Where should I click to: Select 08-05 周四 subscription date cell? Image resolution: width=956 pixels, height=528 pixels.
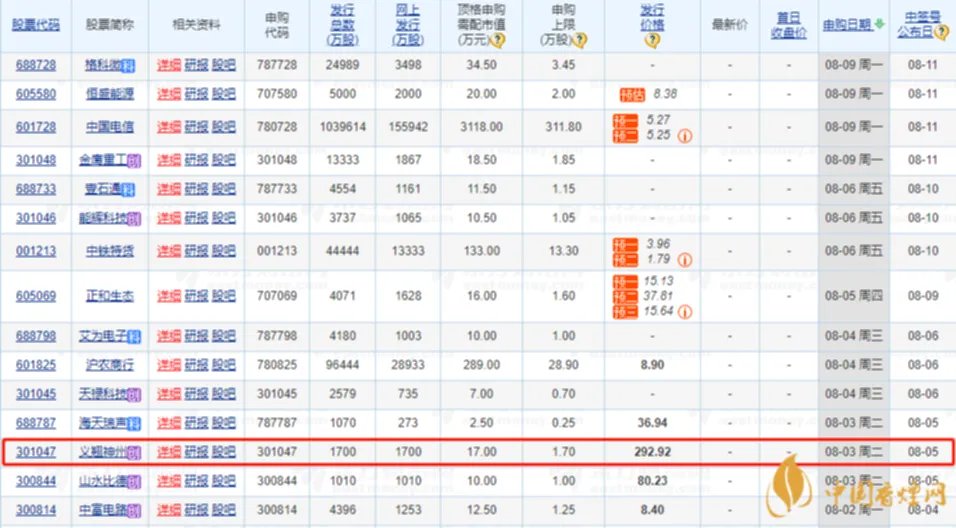tap(854, 296)
